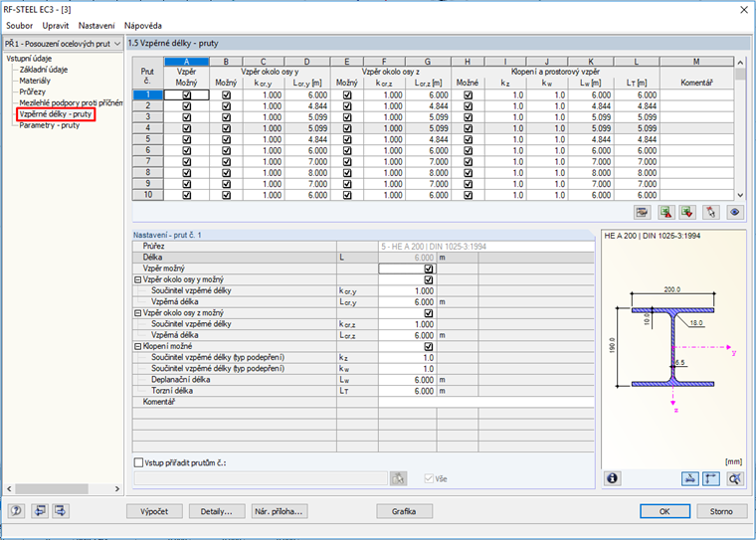Viewport: 756px width, 540px height.
Task: Toggle column B Možný checkbox for member 2
Action: (x=226, y=106)
